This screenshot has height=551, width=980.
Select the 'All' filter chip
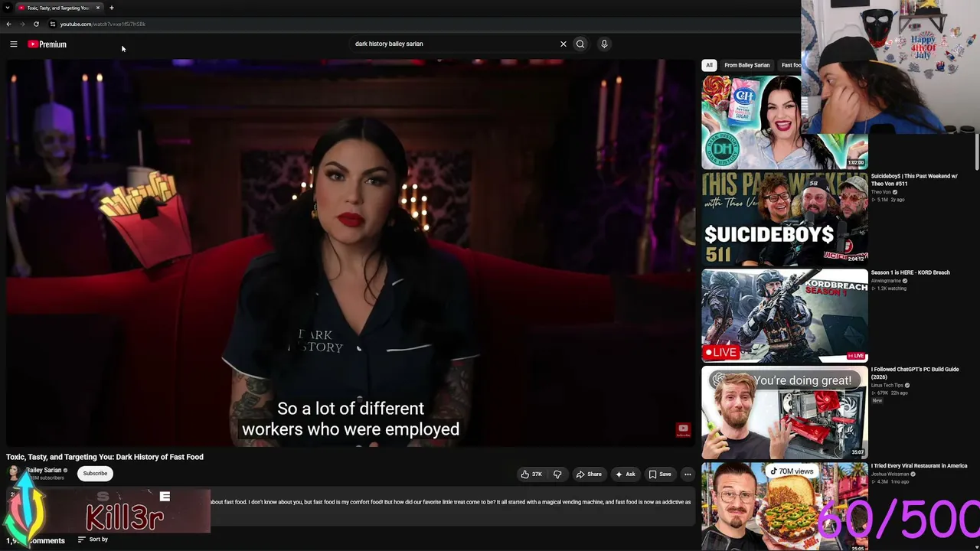(709, 65)
